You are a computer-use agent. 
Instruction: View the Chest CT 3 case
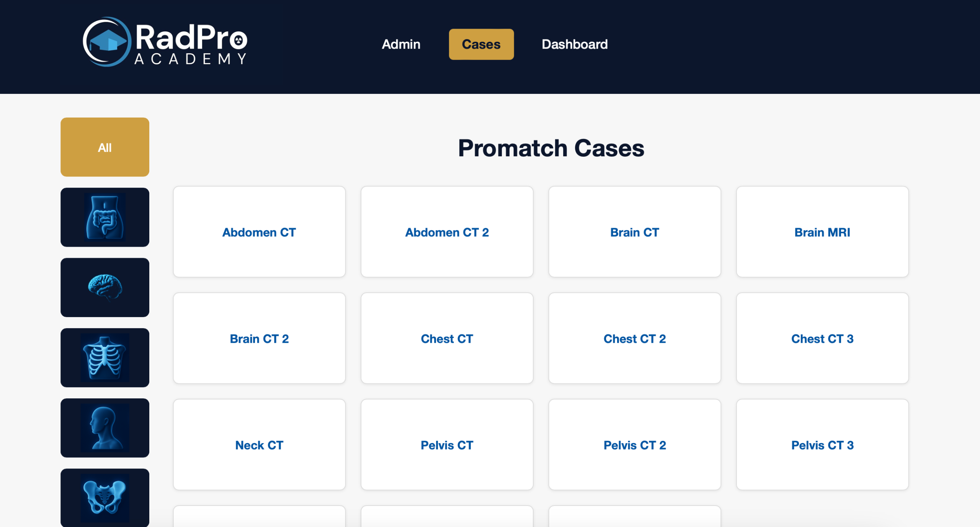[x=822, y=339]
